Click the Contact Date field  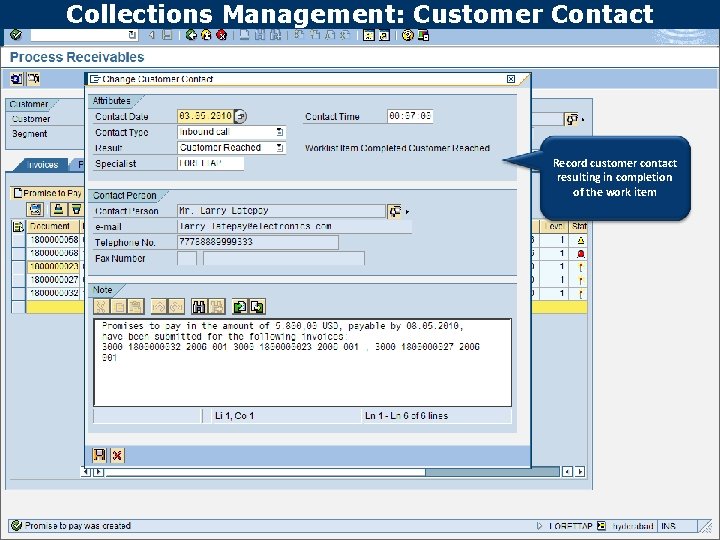205,116
